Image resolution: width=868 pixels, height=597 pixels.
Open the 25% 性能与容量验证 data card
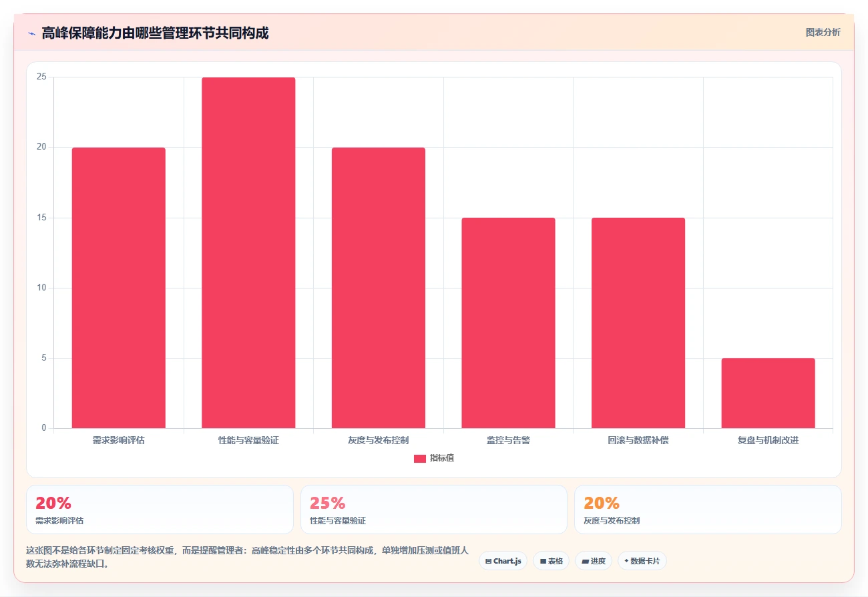pos(434,510)
